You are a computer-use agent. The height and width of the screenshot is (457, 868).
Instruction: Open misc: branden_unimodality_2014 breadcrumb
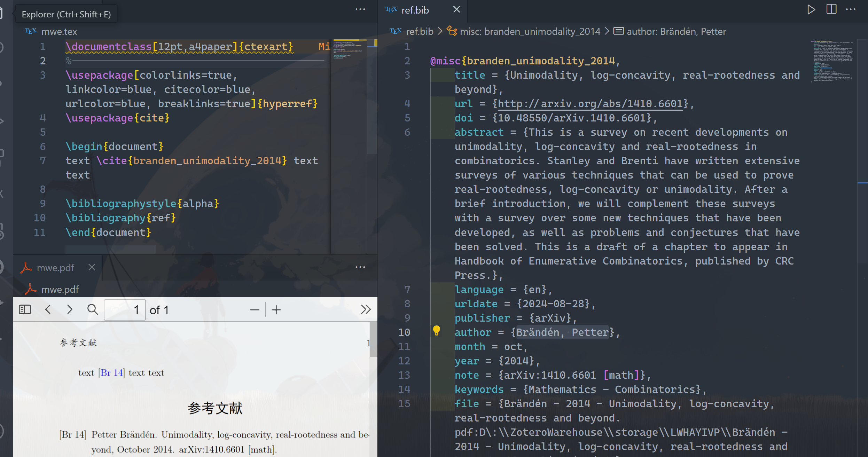[x=530, y=32]
